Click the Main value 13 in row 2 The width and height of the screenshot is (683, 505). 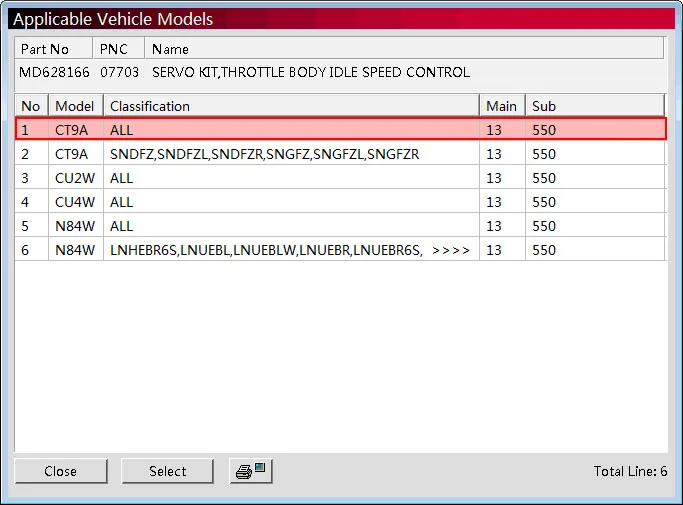494,154
